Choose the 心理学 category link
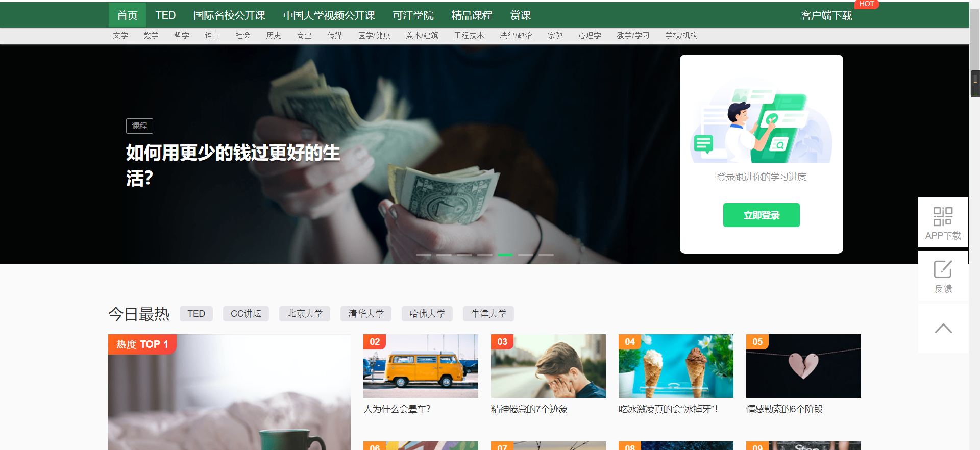 pos(590,35)
